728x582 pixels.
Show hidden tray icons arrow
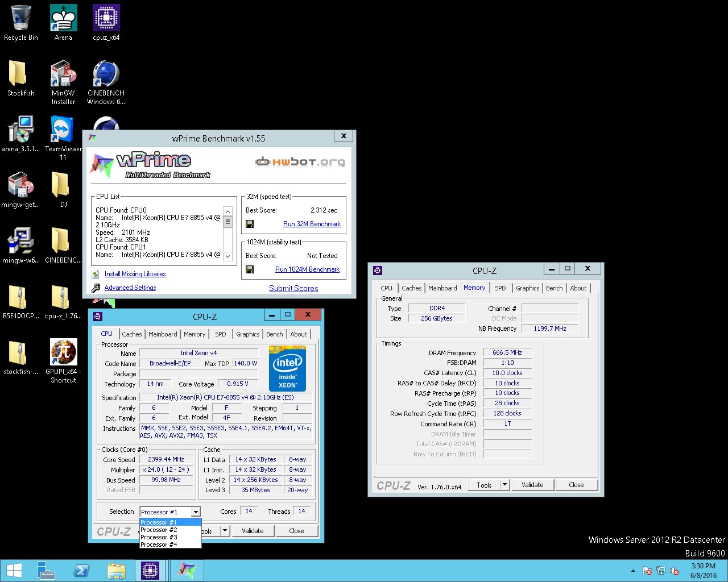click(x=633, y=571)
